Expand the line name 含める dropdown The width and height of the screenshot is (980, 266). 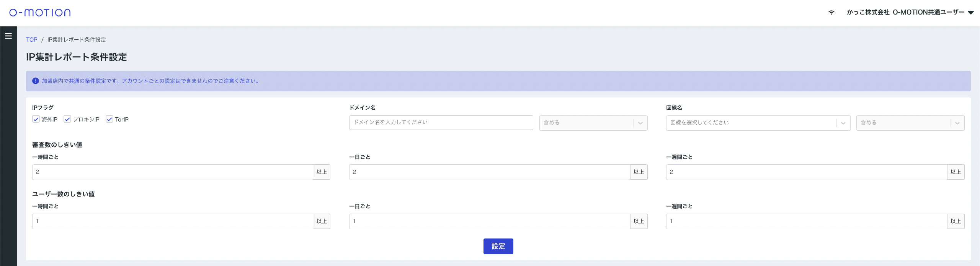(x=910, y=123)
